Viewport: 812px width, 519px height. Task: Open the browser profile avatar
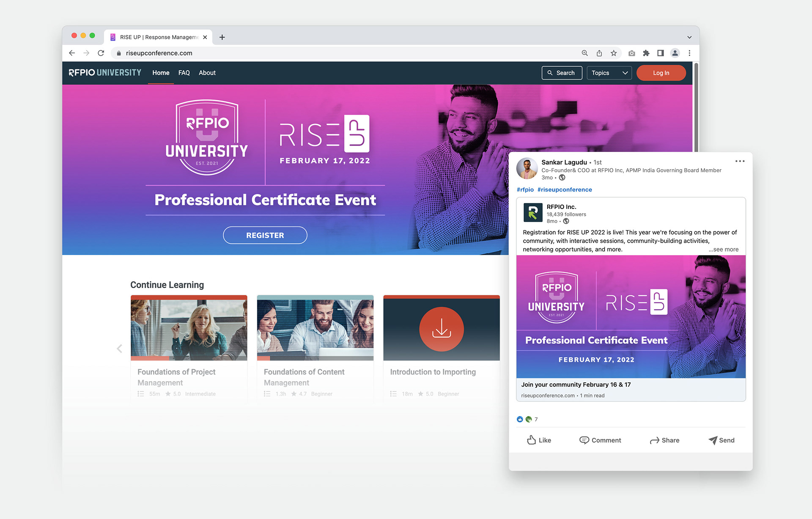[675, 53]
